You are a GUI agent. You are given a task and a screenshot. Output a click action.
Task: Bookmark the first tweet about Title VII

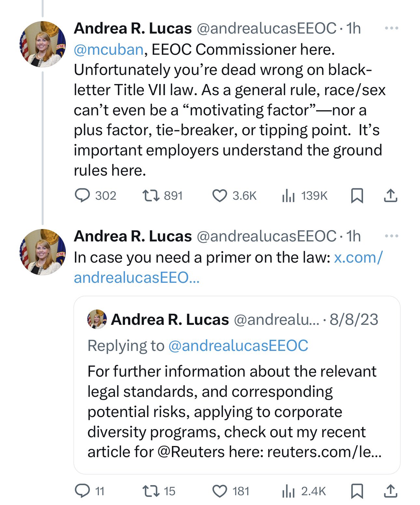tap(357, 196)
